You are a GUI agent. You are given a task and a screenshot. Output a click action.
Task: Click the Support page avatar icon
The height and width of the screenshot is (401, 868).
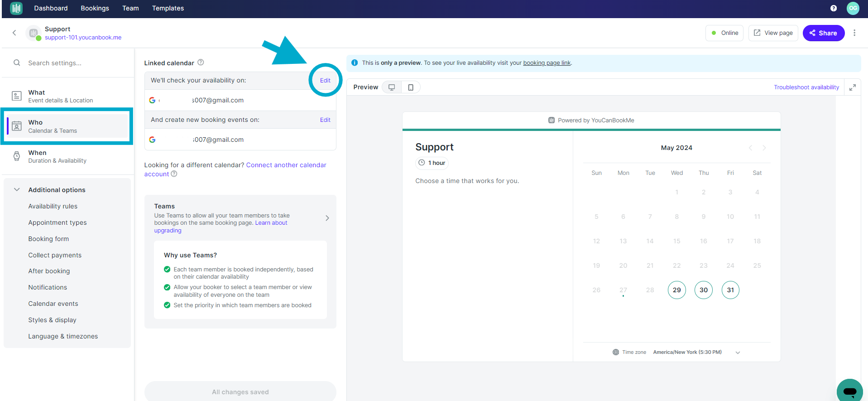34,33
